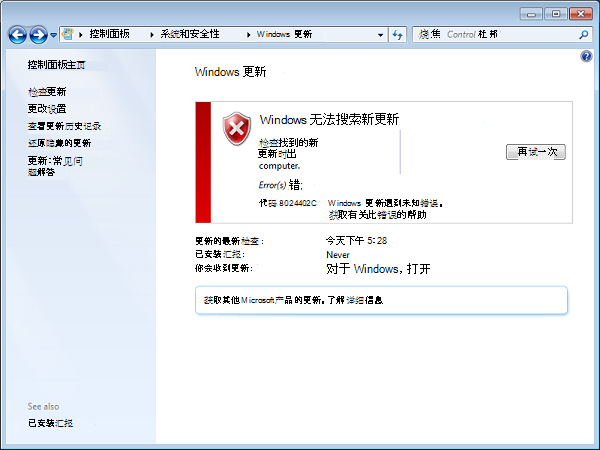The height and width of the screenshot is (450, 600).
Task: Click the 再试一次 retry button
Action: coord(536,152)
